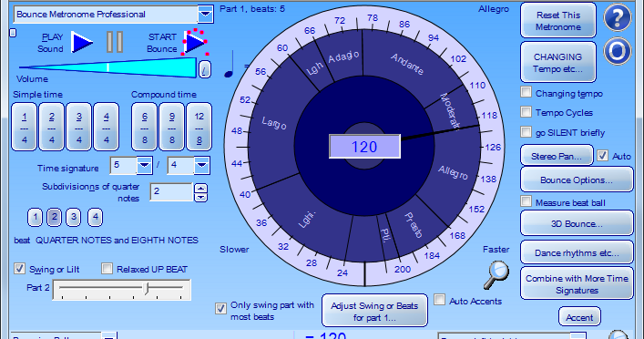Enable Measure beat ball checkbox

(x=526, y=201)
